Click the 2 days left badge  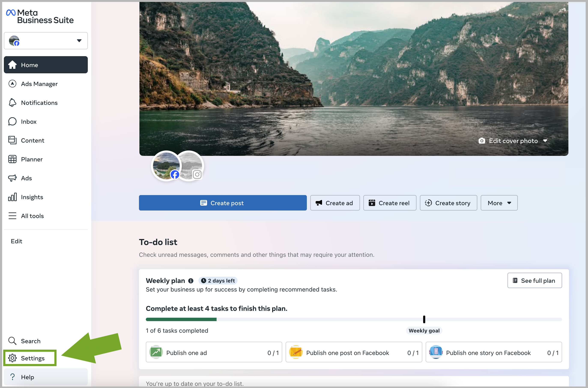click(218, 281)
